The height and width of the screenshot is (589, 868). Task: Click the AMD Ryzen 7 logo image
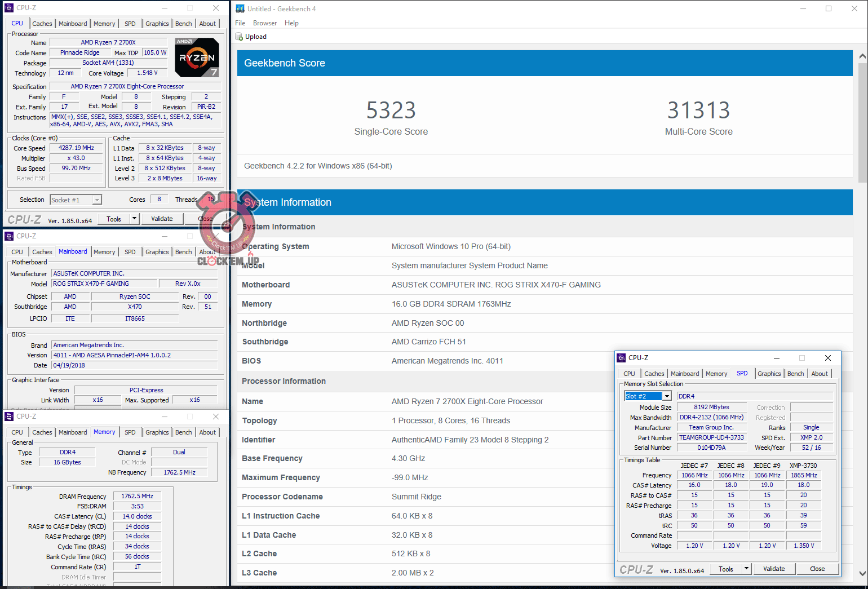(x=197, y=57)
